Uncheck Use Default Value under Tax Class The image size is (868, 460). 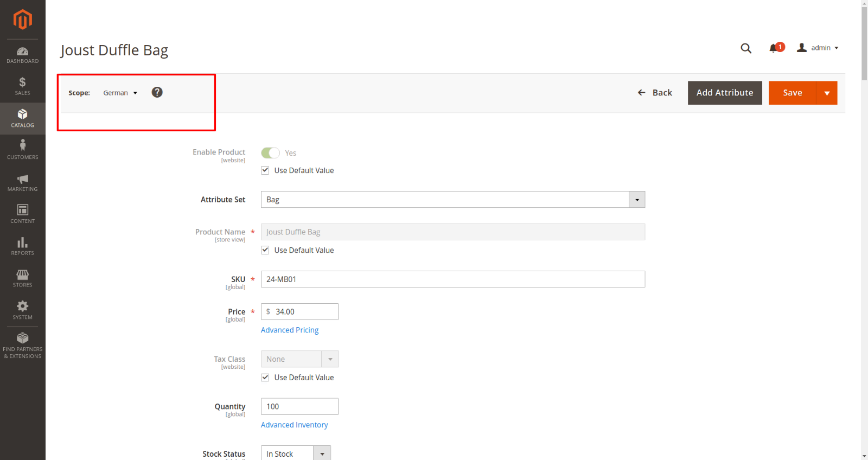click(265, 378)
